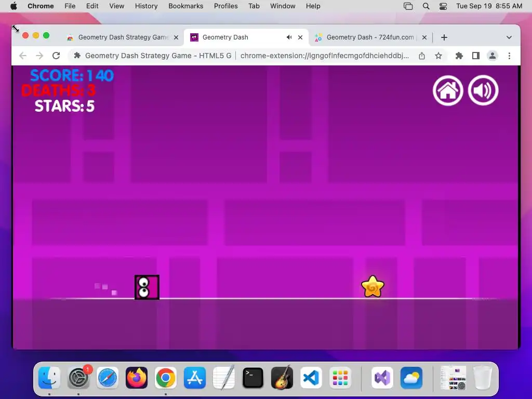The height and width of the screenshot is (399, 532).
Task: Toggle the Chrome side panel
Action: 476,56
